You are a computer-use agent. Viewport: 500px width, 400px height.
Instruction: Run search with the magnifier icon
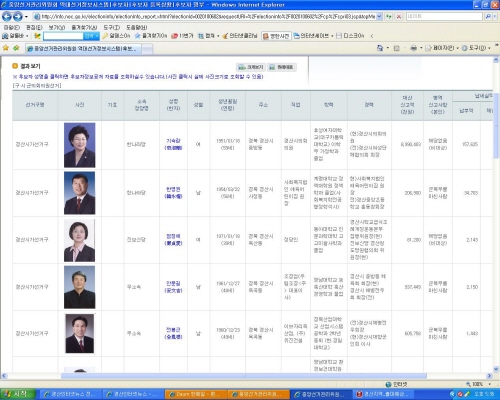pyautogui.click(x=488, y=16)
